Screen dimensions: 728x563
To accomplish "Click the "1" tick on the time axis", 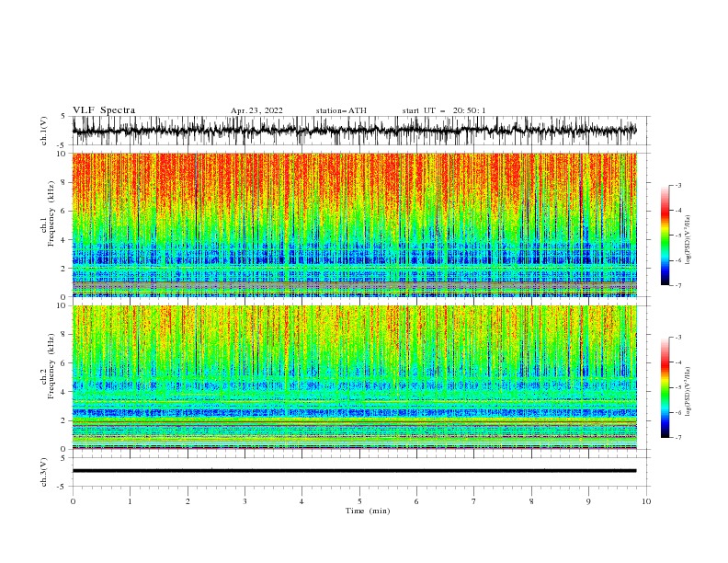I will [130, 501].
